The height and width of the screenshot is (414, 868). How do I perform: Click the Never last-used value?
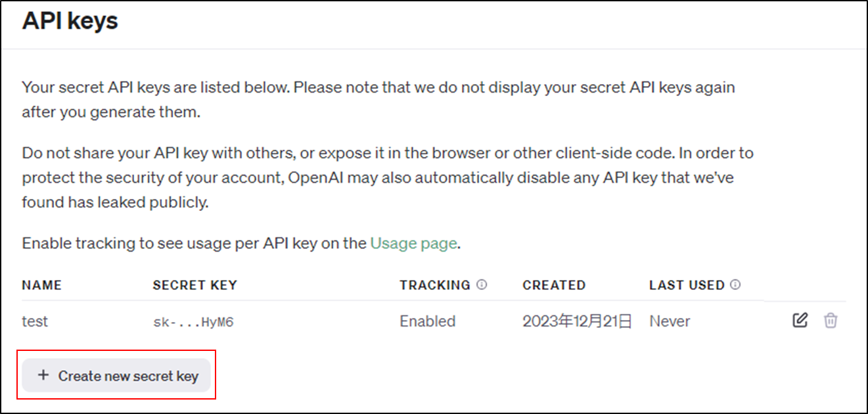[670, 321]
